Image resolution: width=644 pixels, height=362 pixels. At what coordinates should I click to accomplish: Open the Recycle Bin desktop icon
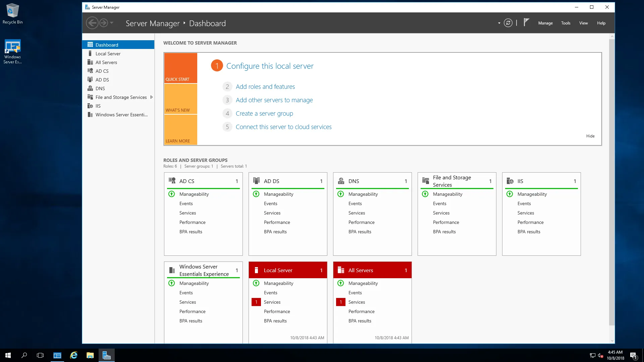12,14
